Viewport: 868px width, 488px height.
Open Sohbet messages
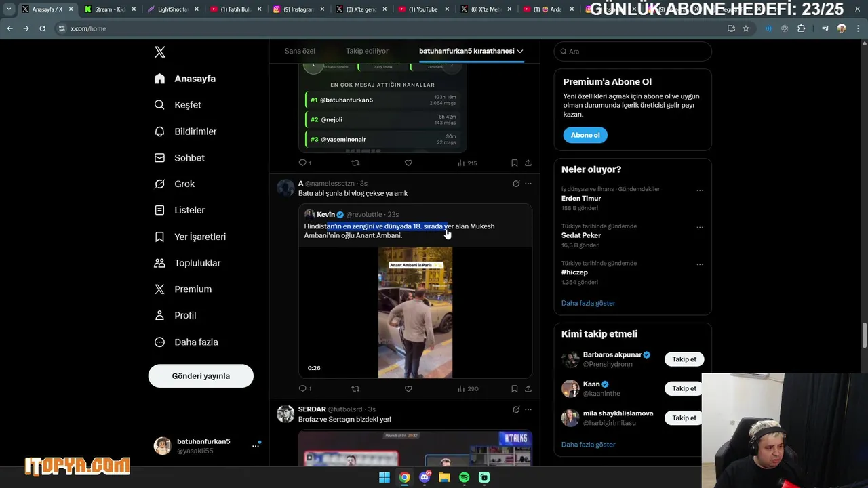point(180,157)
